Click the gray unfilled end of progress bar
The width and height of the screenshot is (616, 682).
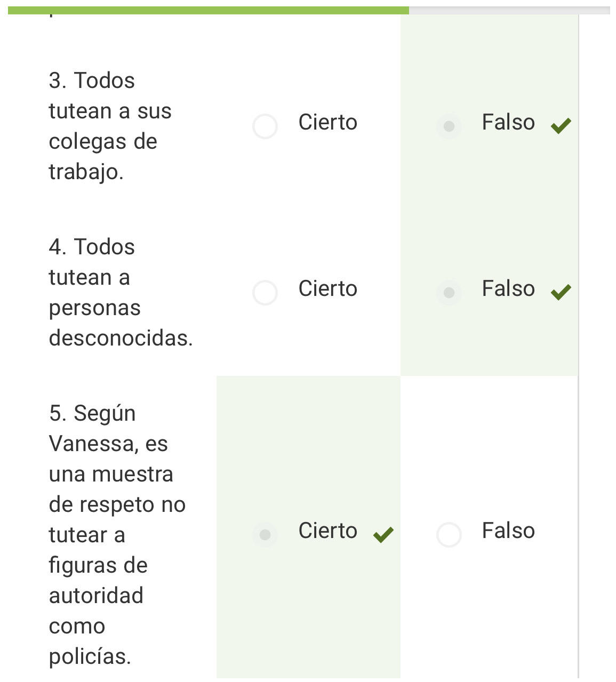(x=509, y=10)
